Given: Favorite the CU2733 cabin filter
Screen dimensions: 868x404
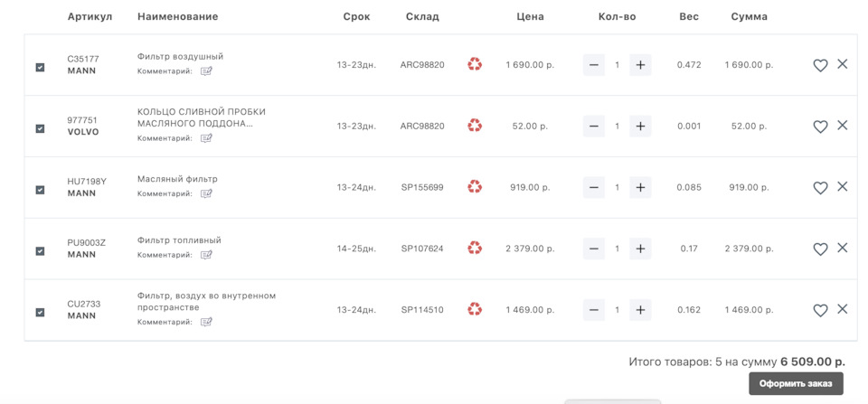Looking at the screenshot, I should click(x=820, y=310).
